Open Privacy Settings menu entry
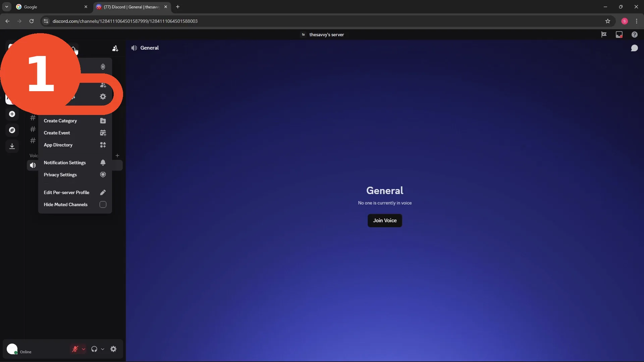The width and height of the screenshot is (644, 362). coord(75,175)
